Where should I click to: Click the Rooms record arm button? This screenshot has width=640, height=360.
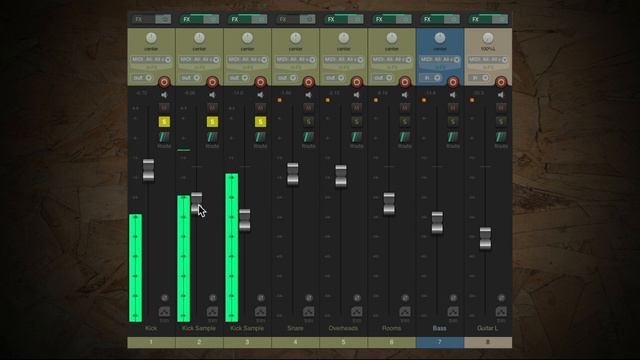(405, 82)
